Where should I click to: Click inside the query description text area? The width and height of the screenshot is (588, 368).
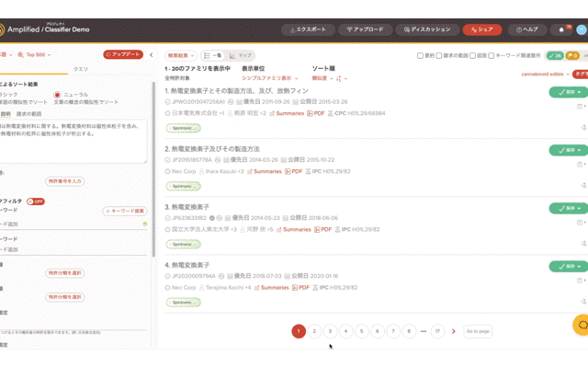coord(73,140)
